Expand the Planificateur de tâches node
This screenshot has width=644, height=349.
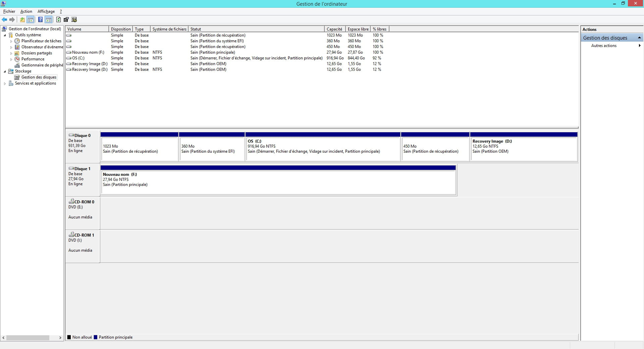pos(11,41)
